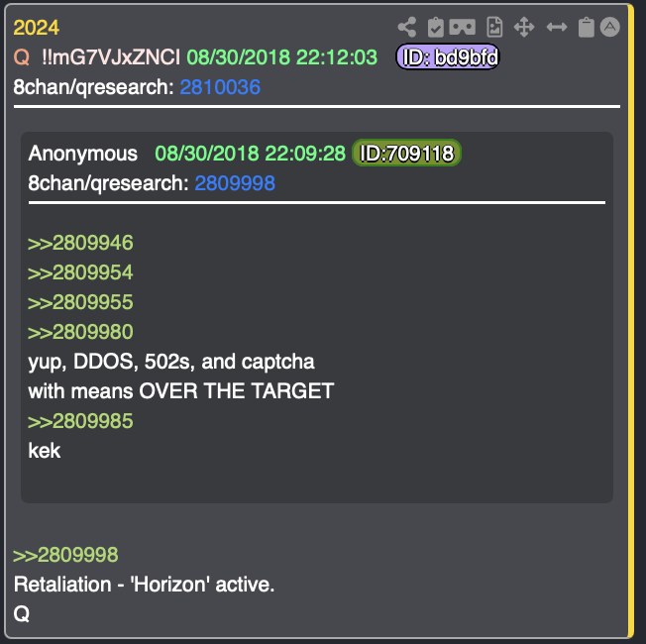Follow the >>2809980 reply reference
646x644 pixels.
[x=81, y=332]
